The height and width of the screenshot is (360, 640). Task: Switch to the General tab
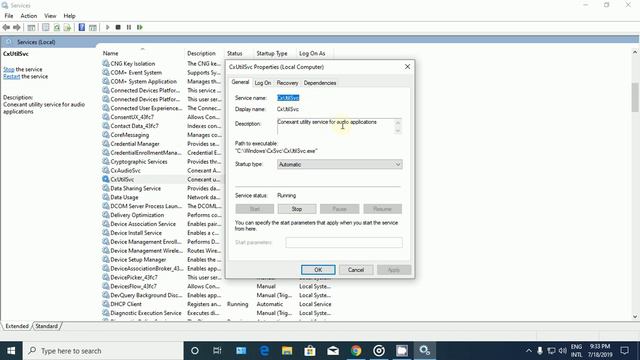pyautogui.click(x=240, y=82)
